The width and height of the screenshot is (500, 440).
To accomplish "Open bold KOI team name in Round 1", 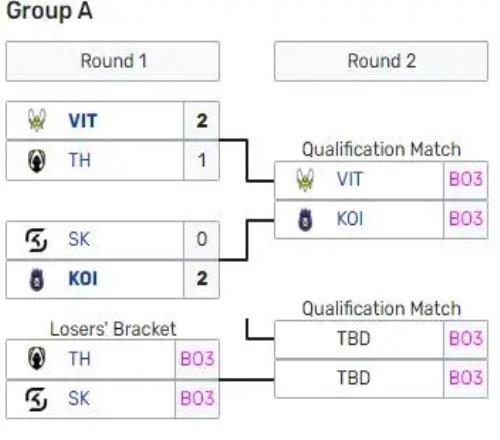I will coord(83,279).
